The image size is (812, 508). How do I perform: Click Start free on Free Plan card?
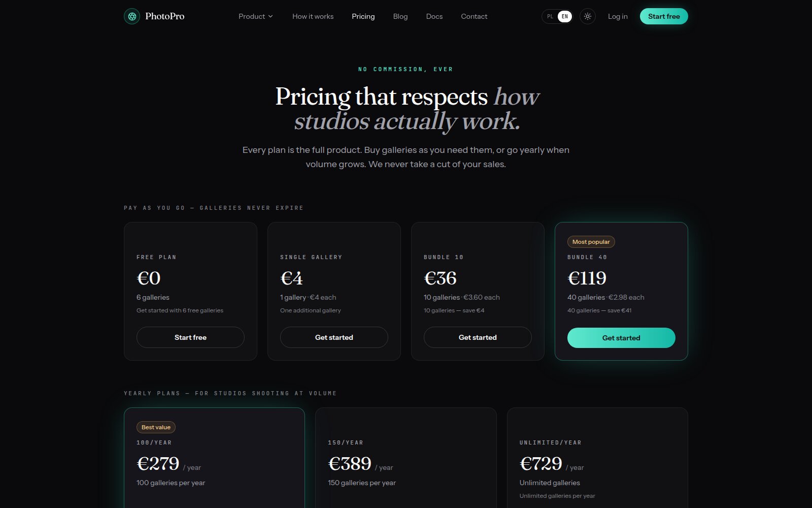coord(190,337)
